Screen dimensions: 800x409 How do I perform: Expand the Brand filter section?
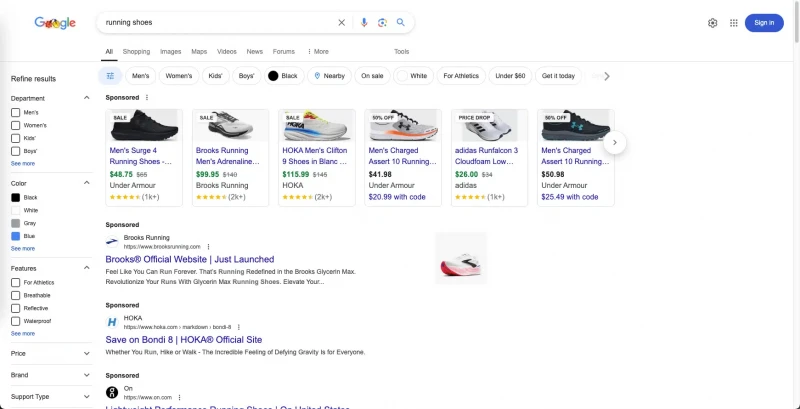pos(87,375)
